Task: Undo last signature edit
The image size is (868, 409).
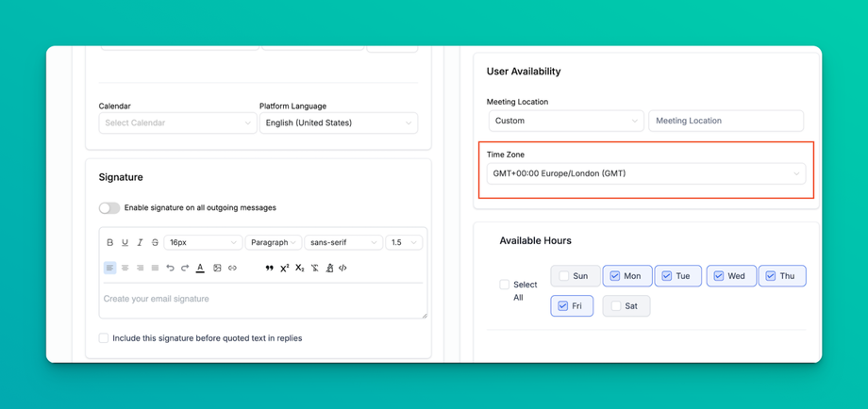Action: [170, 268]
